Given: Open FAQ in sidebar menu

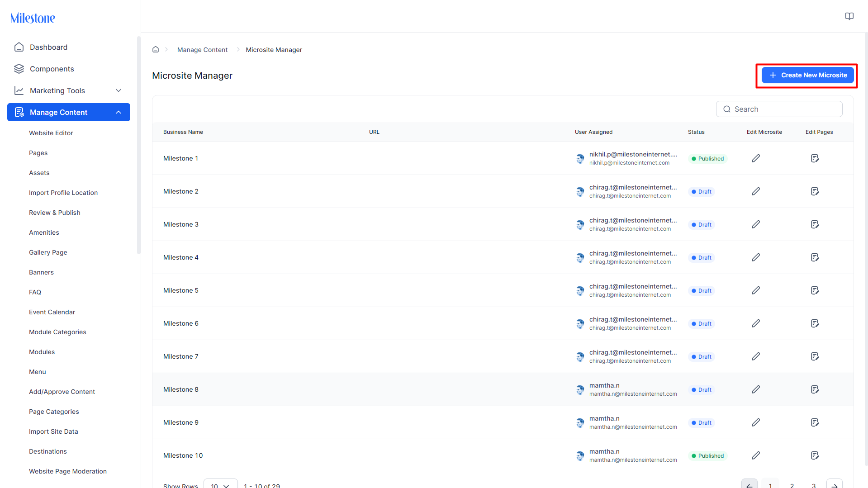Looking at the screenshot, I should [35, 292].
